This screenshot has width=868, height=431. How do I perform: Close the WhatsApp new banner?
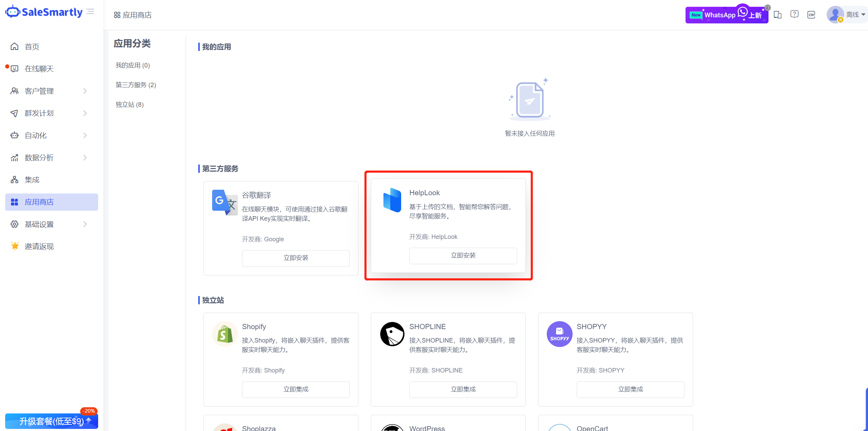(x=767, y=8)
